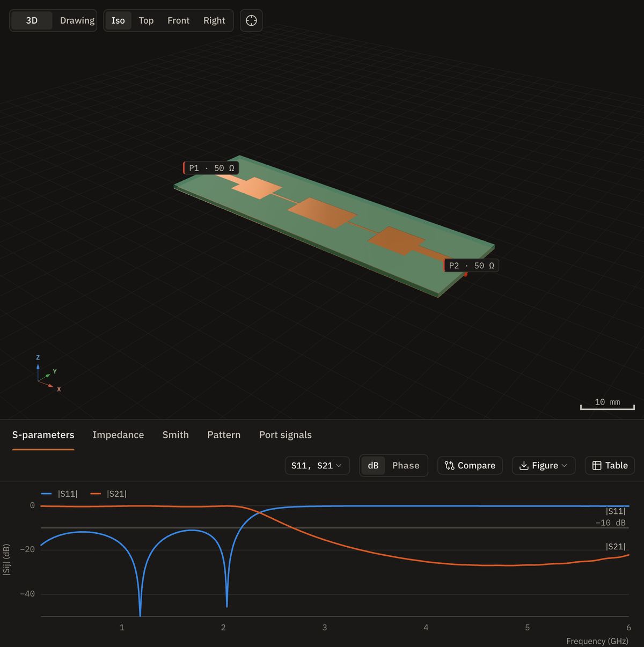Set camera to Top view
Image resolution: width=644 pixels, height=647 pixels.
coord(146,20)
